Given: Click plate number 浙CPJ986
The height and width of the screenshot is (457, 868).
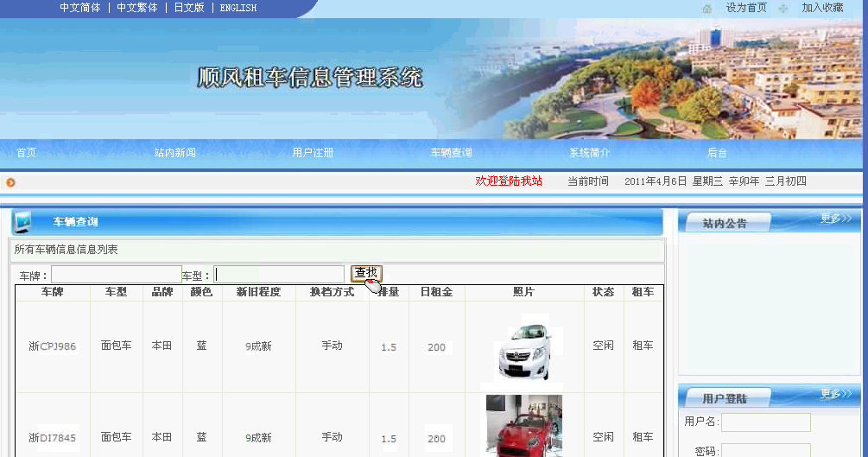Looking at the screenshot, I should [x=52, y=346].
